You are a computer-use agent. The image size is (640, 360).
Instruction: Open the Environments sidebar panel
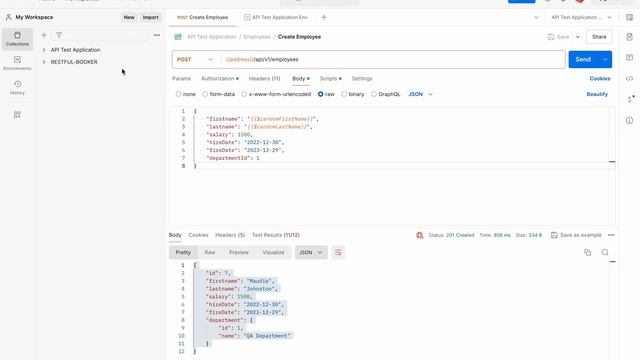(x=17, y=63)
